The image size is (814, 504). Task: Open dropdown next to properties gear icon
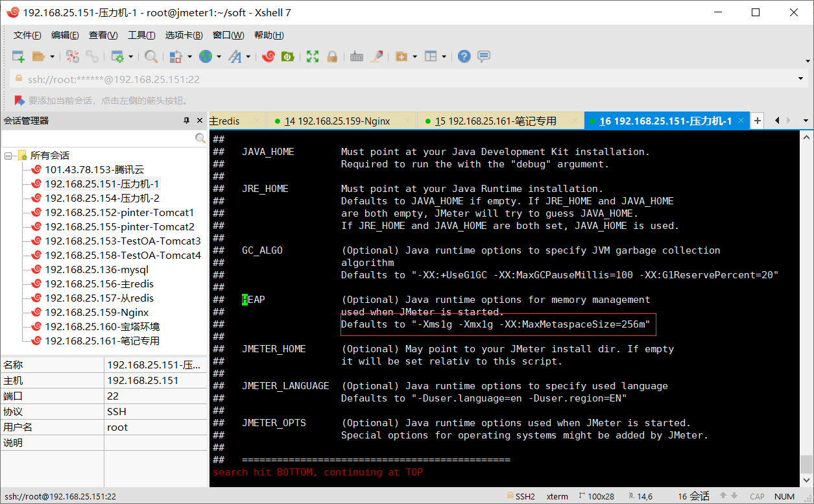130,57
